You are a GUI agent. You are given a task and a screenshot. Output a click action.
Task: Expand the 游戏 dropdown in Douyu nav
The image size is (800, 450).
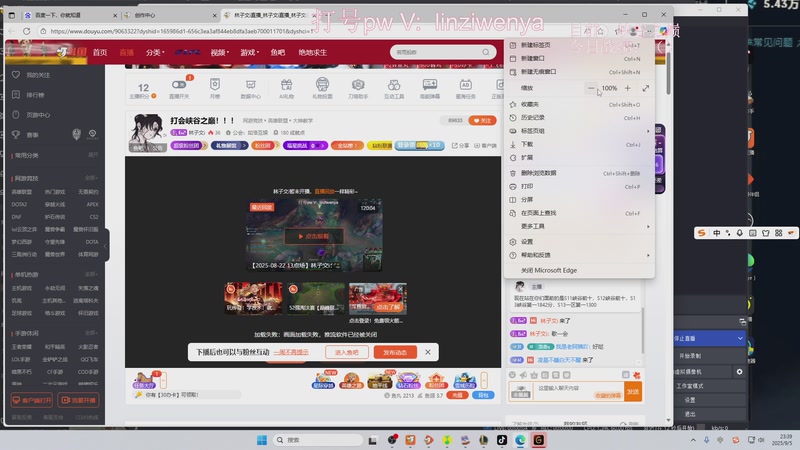pyautogui.click(x=249, y=53)
